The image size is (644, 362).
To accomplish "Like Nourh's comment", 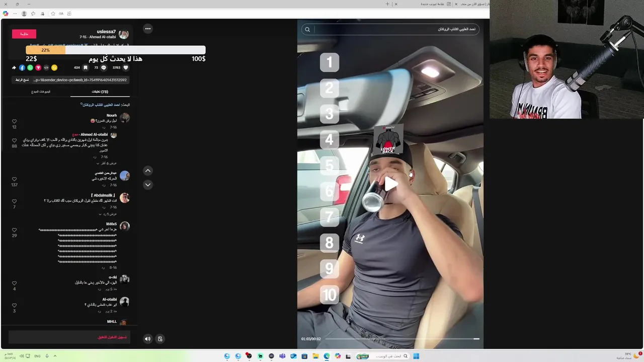I will pyautogui.click(x=14, y=121).
